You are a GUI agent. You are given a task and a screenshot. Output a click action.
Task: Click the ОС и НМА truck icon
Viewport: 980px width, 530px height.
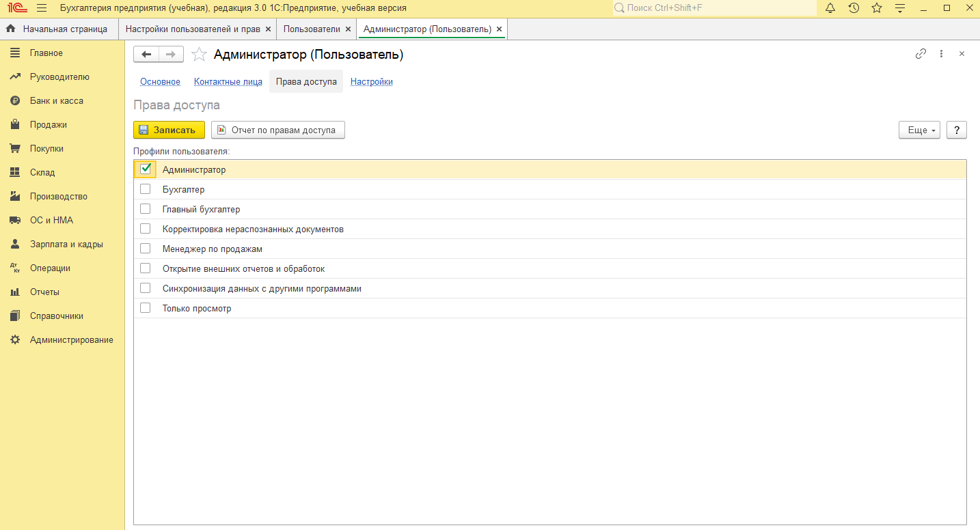tap(15, 221)
